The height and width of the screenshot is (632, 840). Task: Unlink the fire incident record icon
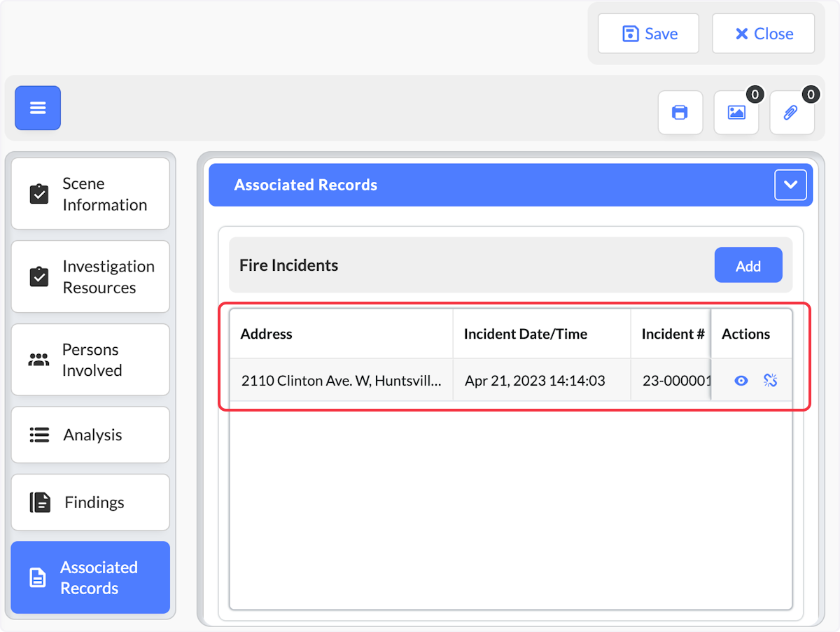771,380
